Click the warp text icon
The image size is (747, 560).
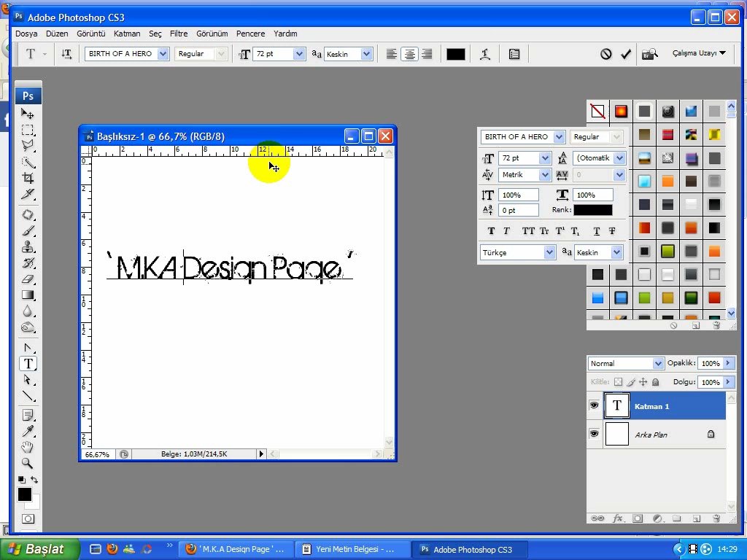[485, 54]
